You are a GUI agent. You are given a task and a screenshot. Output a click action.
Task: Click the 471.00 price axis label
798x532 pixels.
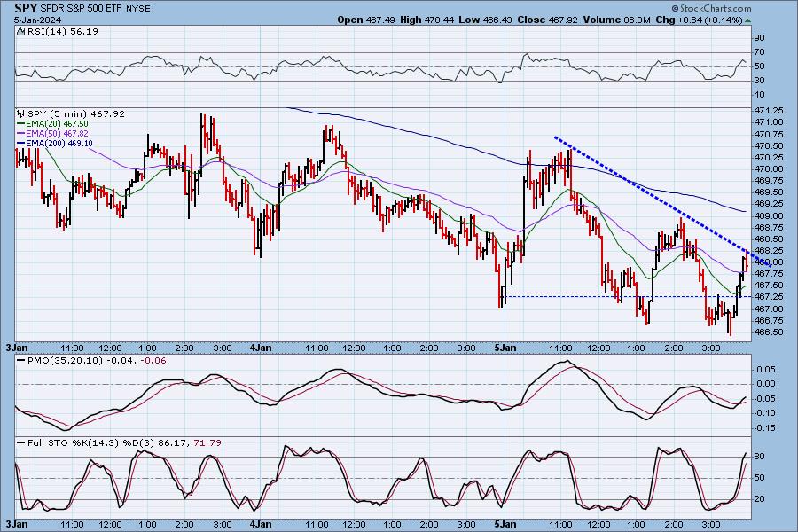769,122
